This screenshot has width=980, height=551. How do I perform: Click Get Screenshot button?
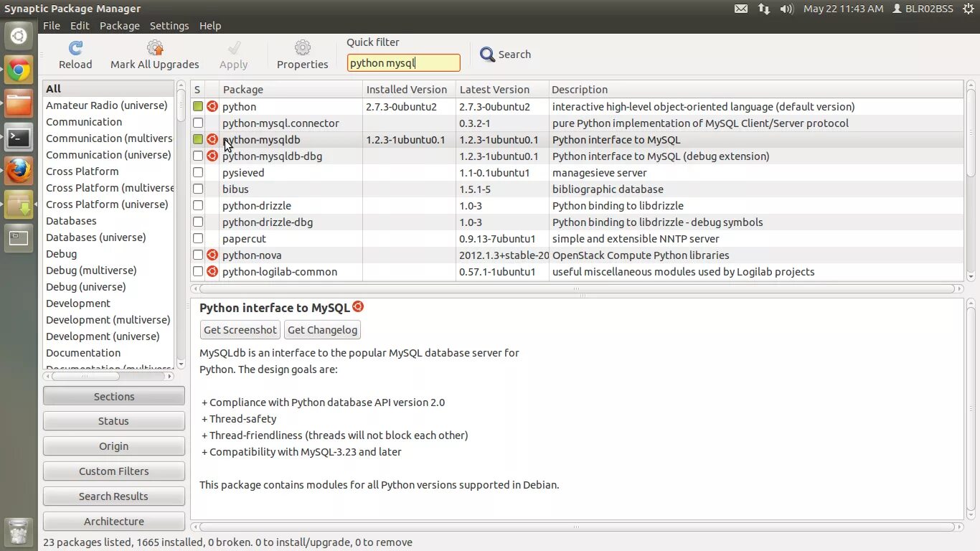point(240,330)
